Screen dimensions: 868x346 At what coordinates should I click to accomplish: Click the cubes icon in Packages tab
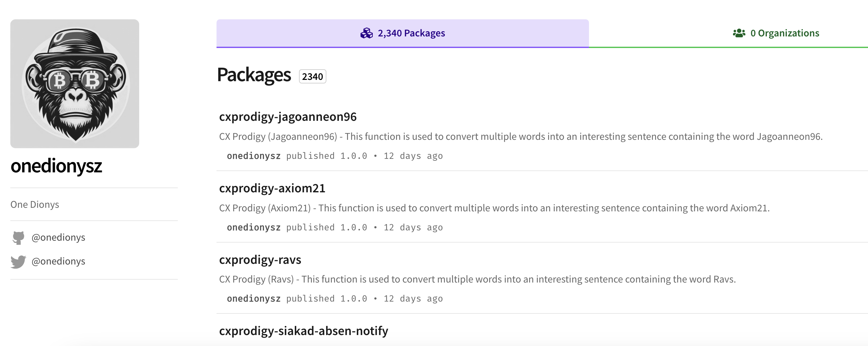tap(366, 33)
